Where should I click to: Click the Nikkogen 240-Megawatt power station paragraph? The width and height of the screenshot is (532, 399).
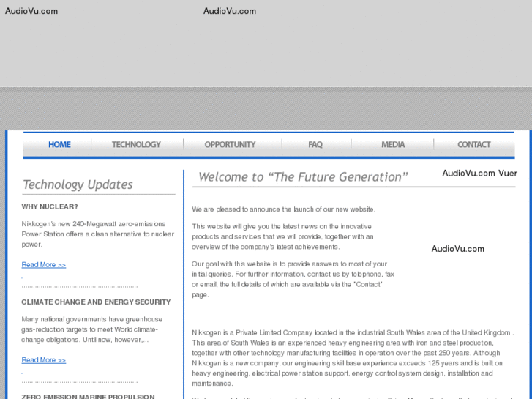[x=98, y=234]
